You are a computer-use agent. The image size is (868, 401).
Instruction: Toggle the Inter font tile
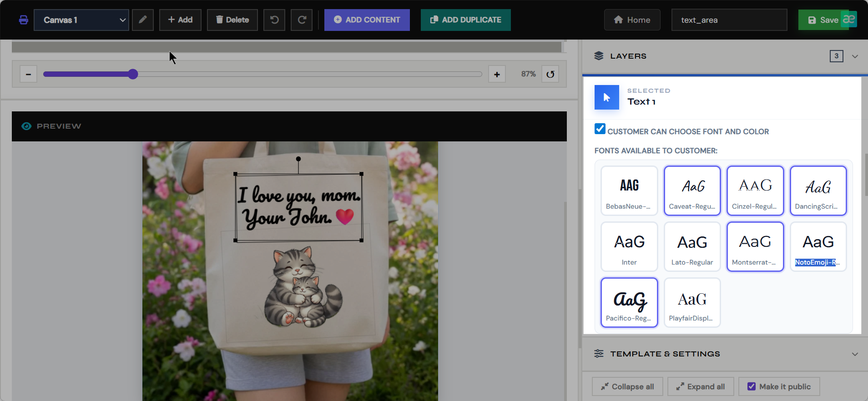click(629, 246)
